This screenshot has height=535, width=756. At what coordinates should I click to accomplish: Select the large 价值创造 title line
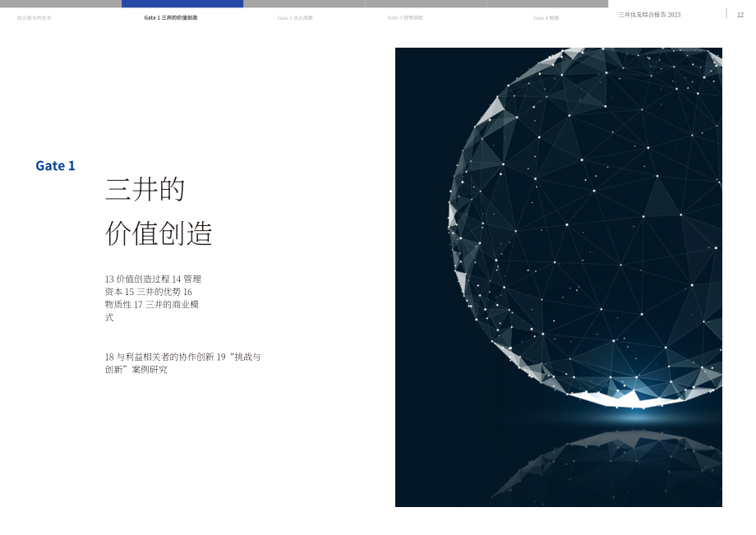159,233
